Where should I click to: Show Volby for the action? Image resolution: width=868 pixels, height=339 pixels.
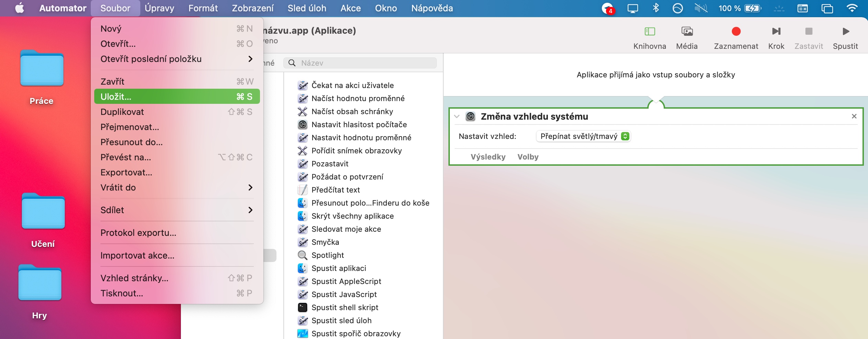[x=528, y=157]
